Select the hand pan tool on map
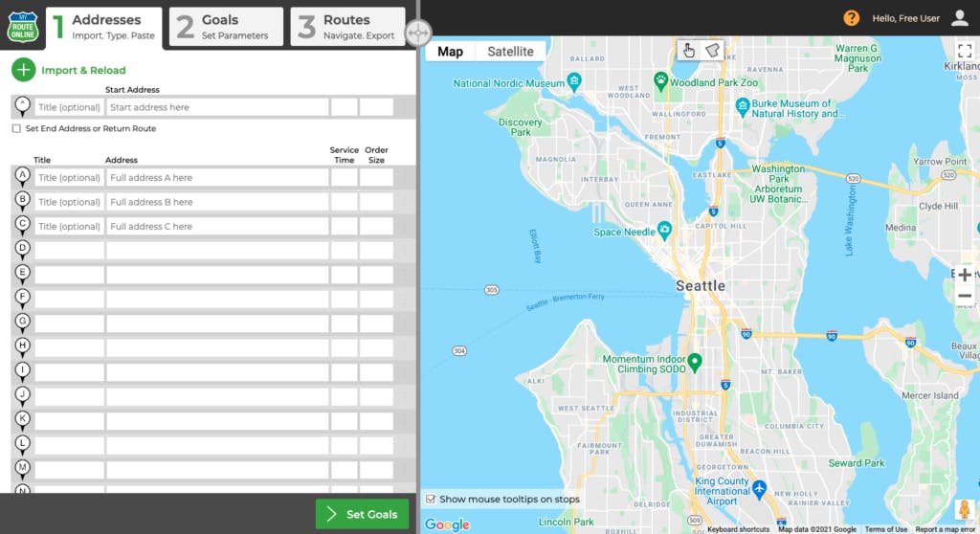Screen dimensions: 980x534 [689, 51]
